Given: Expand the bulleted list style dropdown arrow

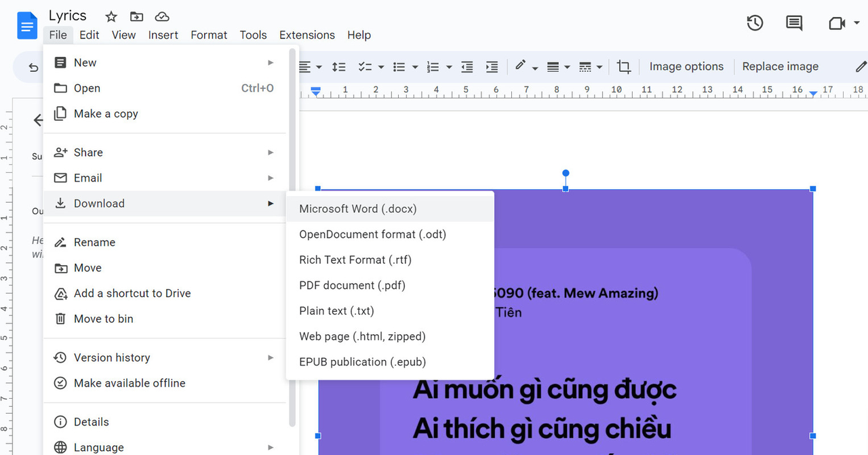Looking at the screenshot, I should [x=415, y=67].
